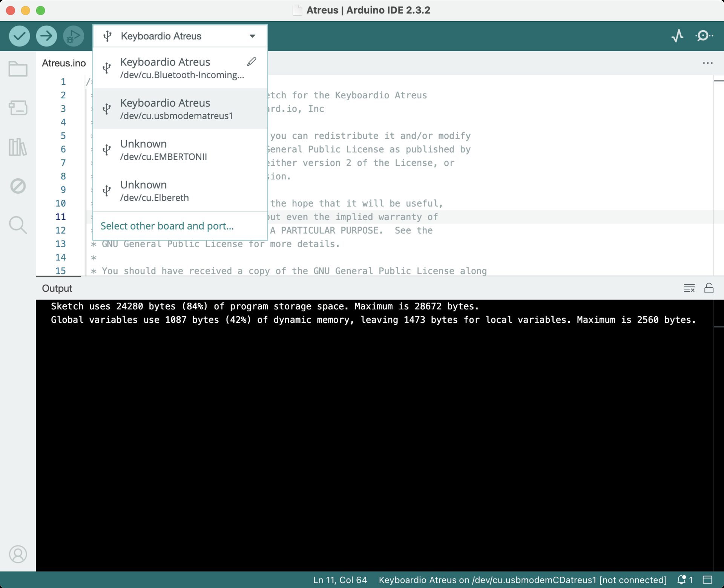The image size is (724, 588).
Task: Open the editor three-dots more menu
Action: pos(708,63)
